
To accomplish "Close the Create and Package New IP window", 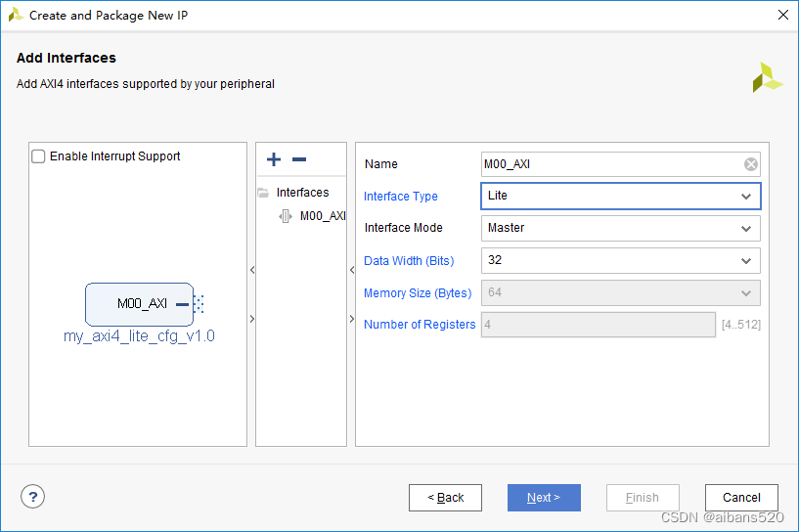I will 782,16.
